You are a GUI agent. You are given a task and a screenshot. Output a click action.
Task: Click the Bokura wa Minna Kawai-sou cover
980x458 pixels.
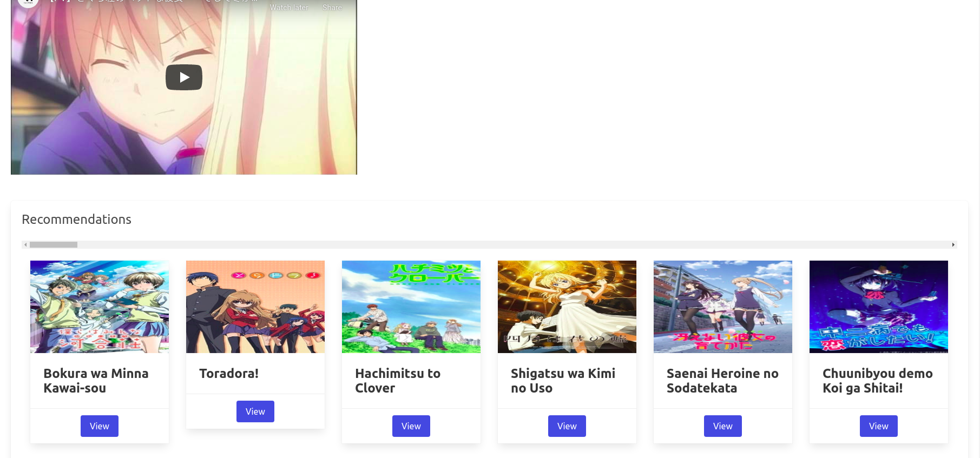pos(100,307)
